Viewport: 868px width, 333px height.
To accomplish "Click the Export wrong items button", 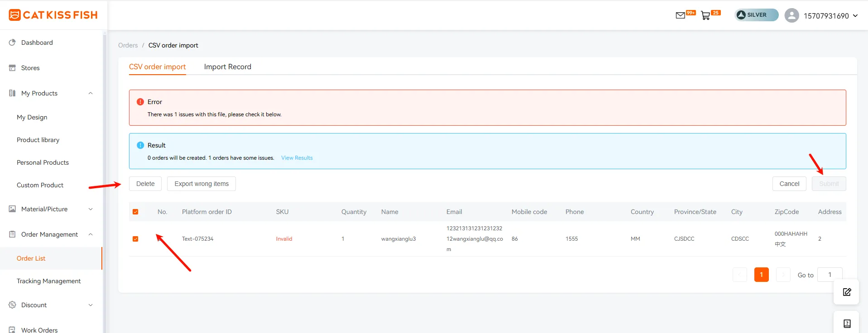I will pyautogui.click(x=201, y=184).
